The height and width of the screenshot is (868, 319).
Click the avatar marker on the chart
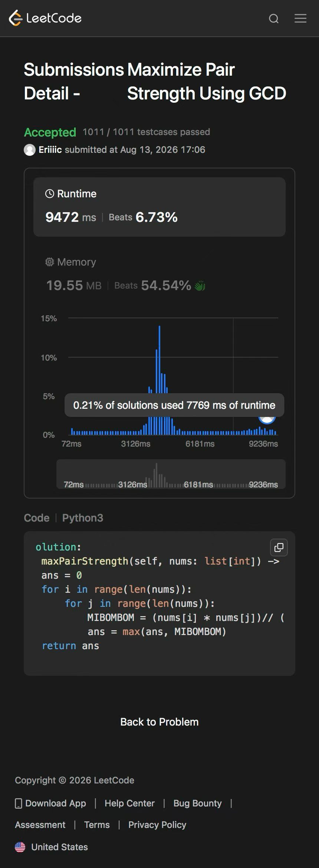pyautogui.click(x=267, y=420)
